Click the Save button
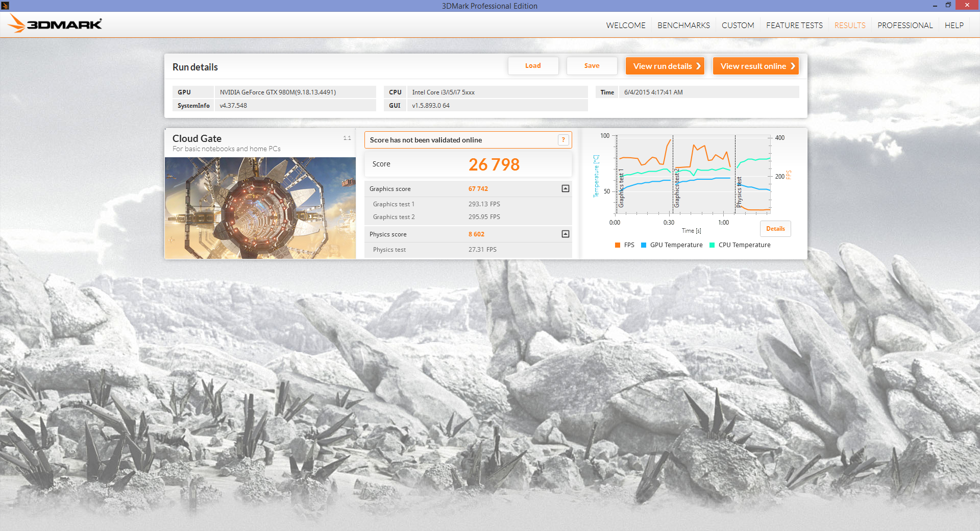 592,66
